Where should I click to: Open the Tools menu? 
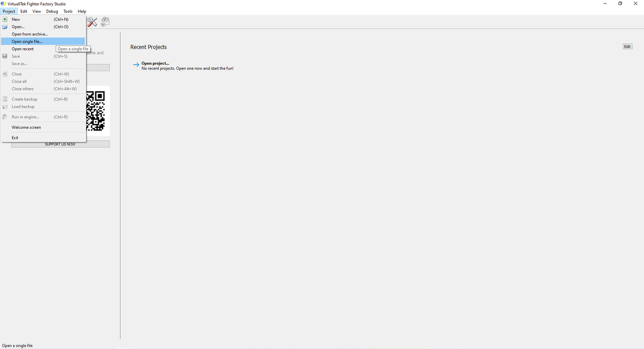68,11
